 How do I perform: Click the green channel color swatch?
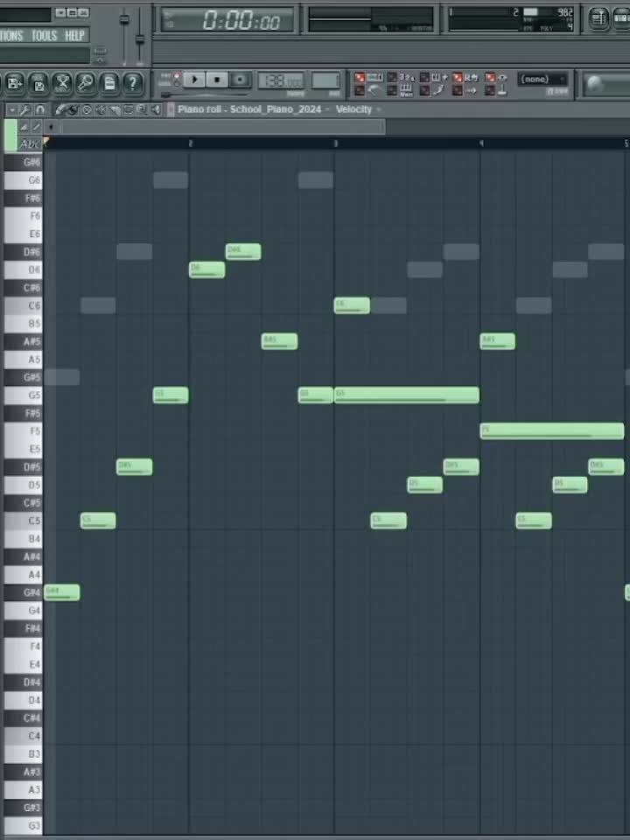click(x=10, y=135)
